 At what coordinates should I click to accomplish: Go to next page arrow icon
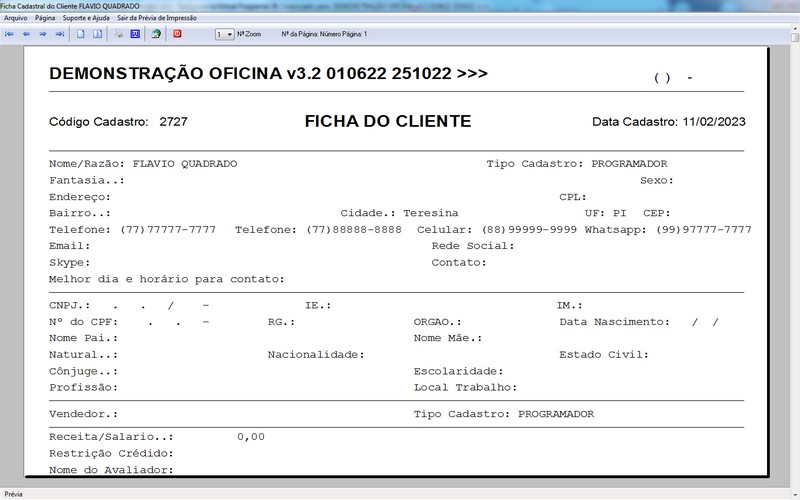[43, 34]
